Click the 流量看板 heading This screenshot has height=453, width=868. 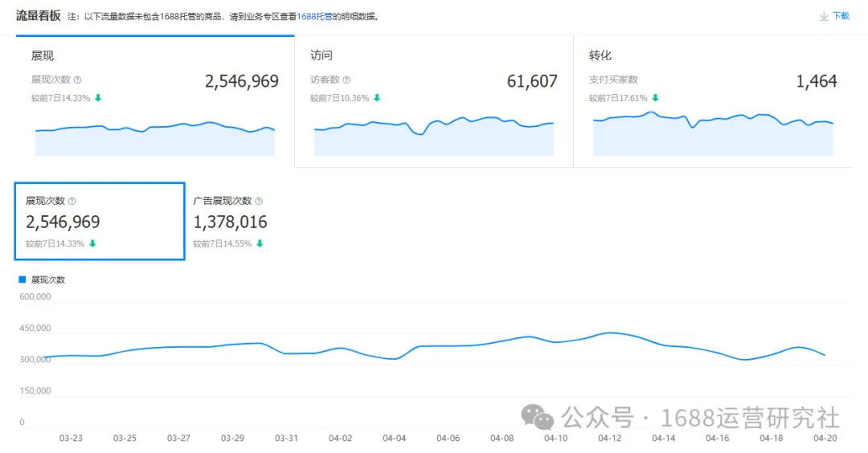(x=39, y=15)
